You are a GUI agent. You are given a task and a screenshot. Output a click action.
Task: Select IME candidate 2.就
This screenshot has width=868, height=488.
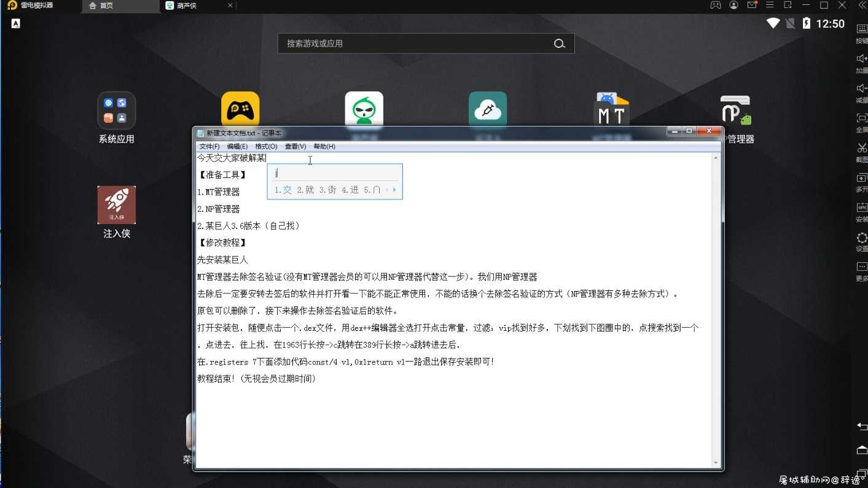pos(306,190)
